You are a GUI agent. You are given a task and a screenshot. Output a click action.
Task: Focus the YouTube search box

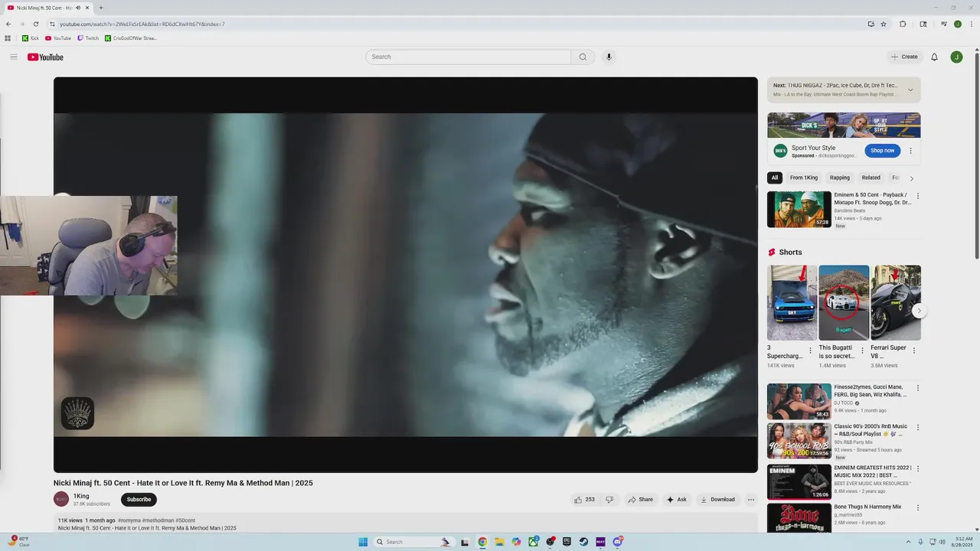pyautogui.click(x=468, y=57)
